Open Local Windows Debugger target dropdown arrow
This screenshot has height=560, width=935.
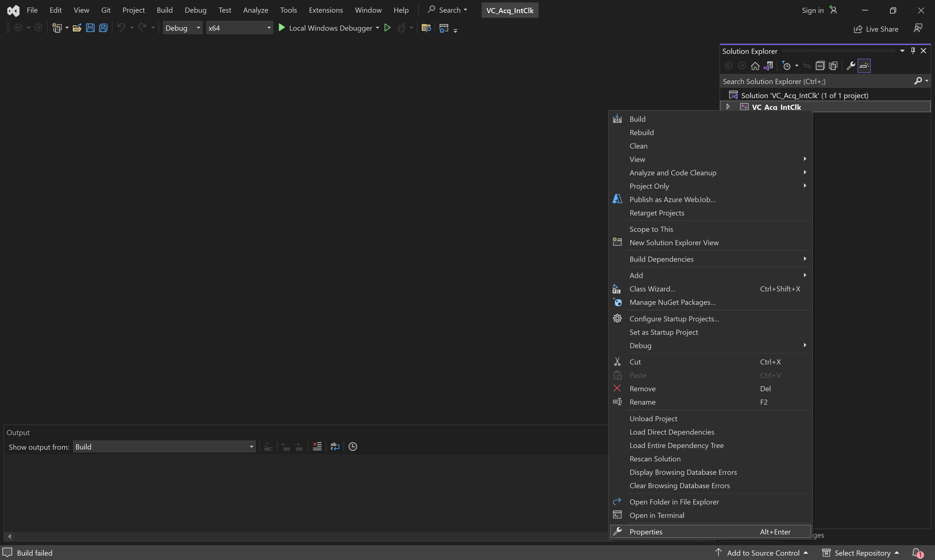[377, 28]
